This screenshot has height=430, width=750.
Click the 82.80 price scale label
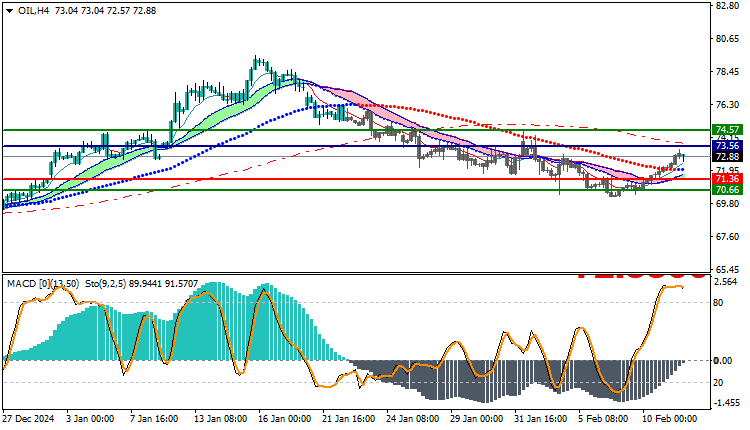point(728,6)
